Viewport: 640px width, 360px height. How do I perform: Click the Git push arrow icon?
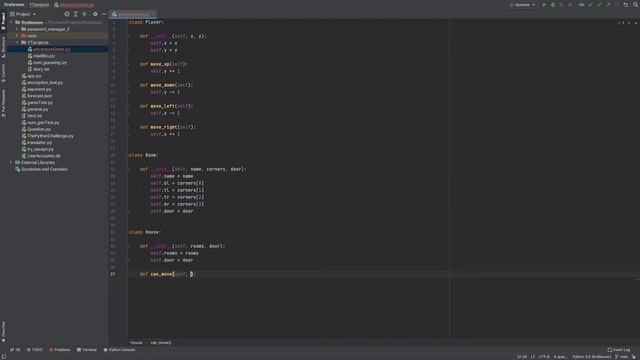(608, 5)
